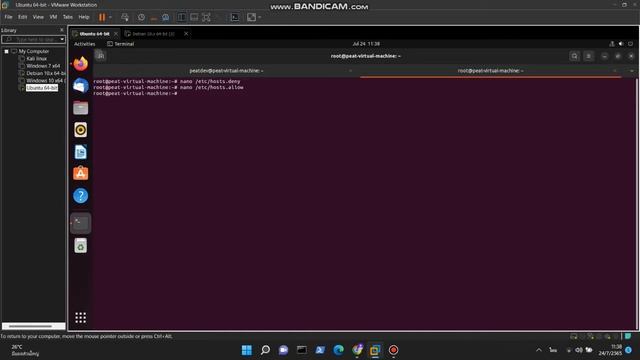Image resolution: width=640 pixels, height=360 pixels.
Task: Open Firefox from the Ubuntu dock
Action: (80, 64)
